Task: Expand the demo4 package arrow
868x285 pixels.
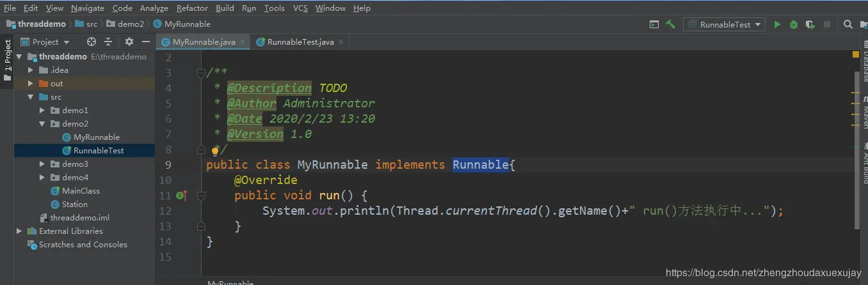Action: point(42,178)
